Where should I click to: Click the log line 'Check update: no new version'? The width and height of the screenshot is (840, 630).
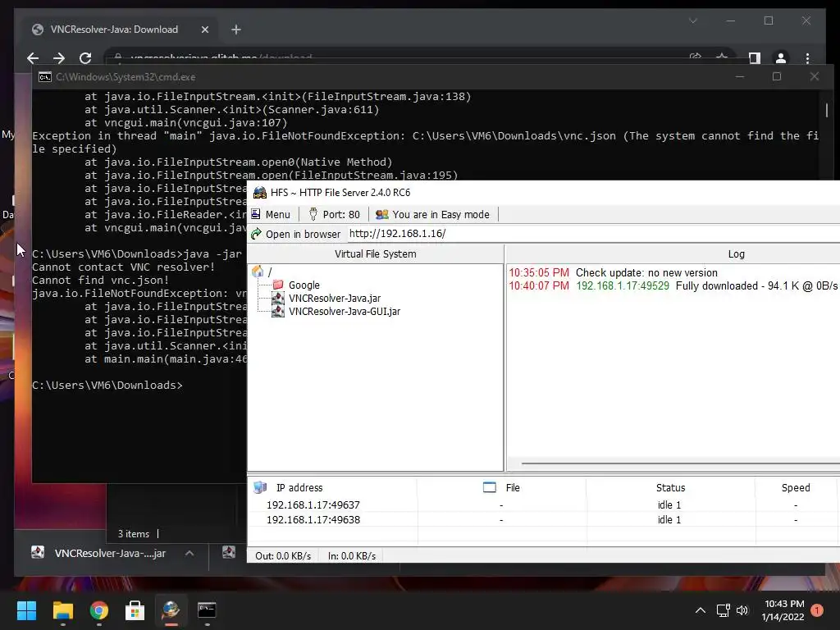point(646,272)
